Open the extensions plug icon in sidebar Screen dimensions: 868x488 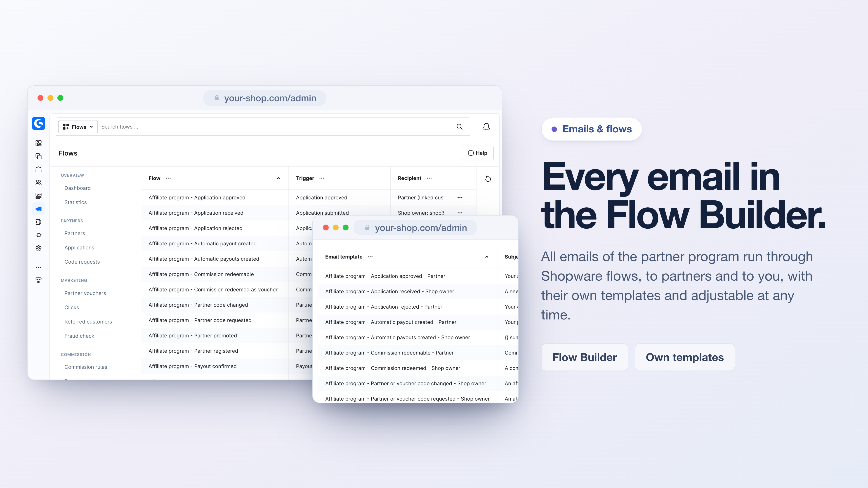pos(38,235)
